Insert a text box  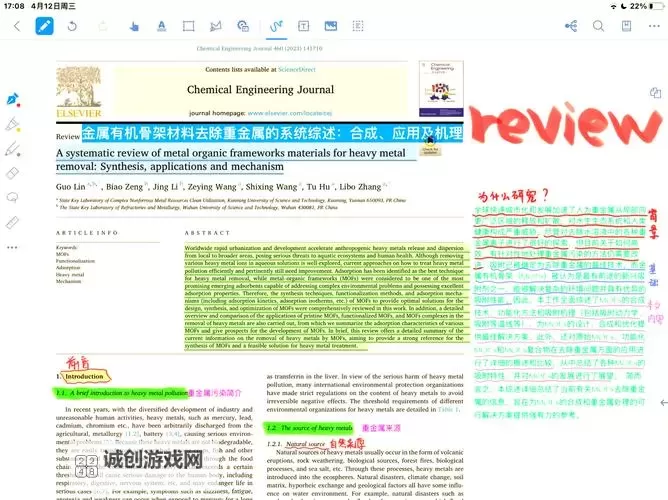tap(303, 26)
